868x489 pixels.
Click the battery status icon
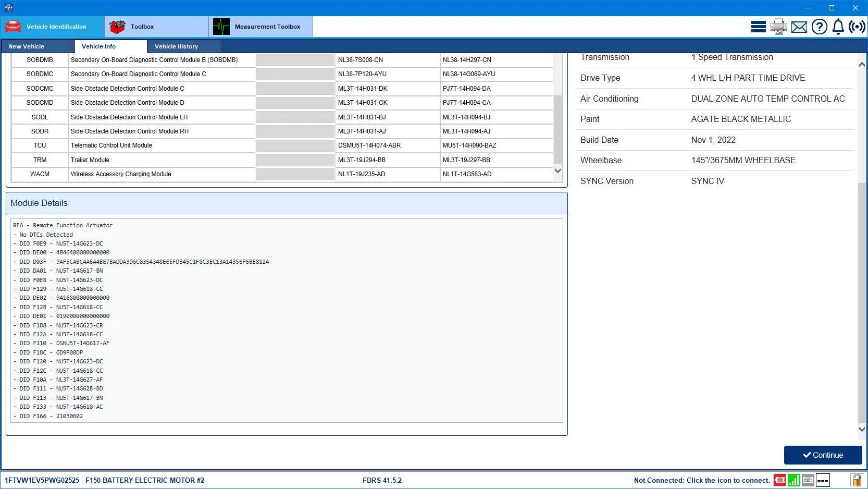click(x=808, y=480)
